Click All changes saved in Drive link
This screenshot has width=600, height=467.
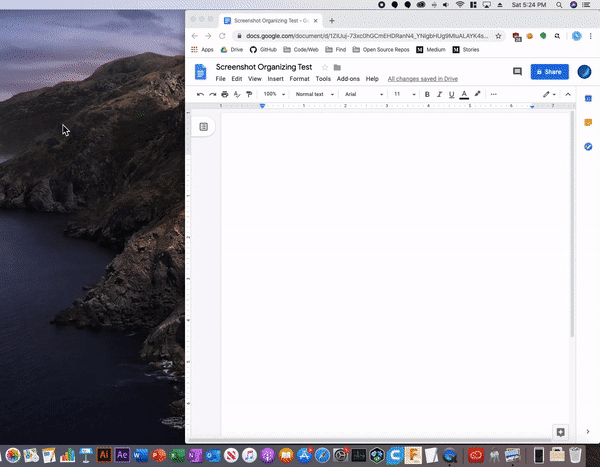[x=422, y=79]
